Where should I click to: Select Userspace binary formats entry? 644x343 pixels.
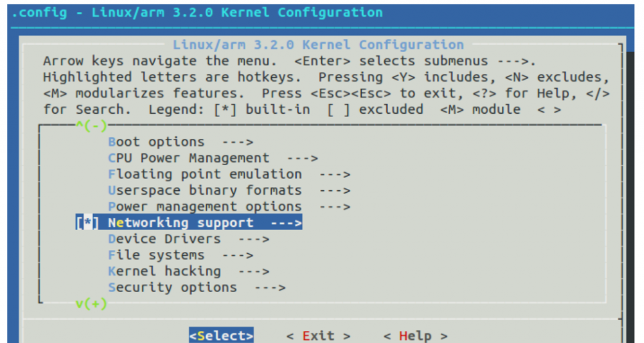point(204,190)
